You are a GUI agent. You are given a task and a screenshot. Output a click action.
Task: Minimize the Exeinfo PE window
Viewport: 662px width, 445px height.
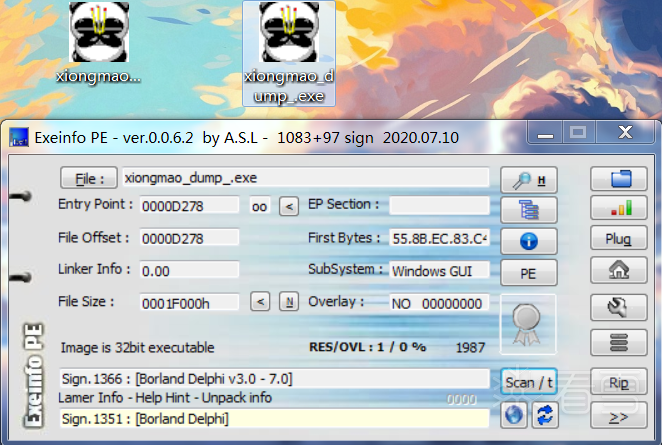pos(545,133)
